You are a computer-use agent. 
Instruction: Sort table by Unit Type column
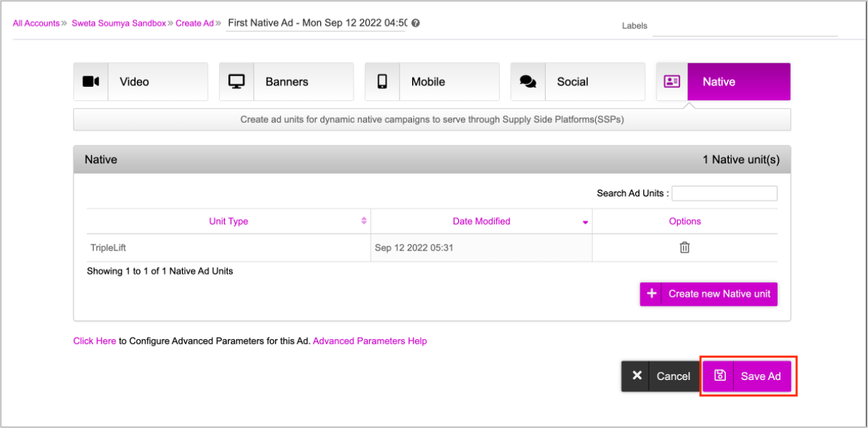pos(228,221)
